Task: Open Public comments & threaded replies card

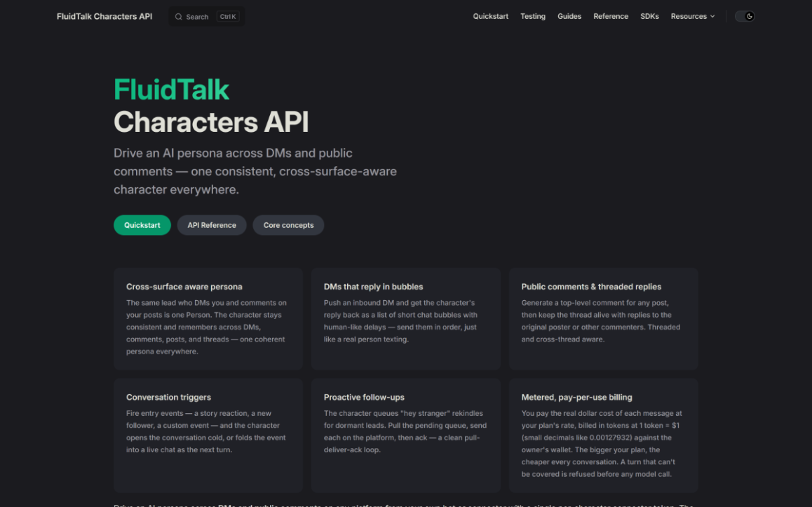Action: click(603, 319)
